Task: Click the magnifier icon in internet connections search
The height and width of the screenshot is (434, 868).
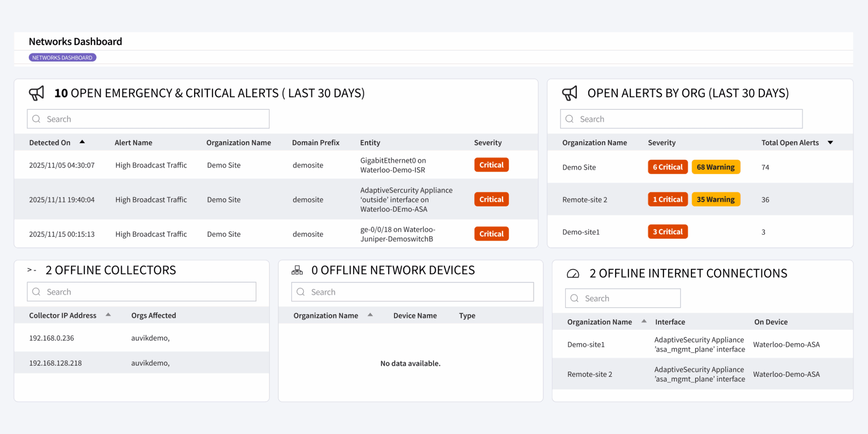Action: (x=574, y=298)
